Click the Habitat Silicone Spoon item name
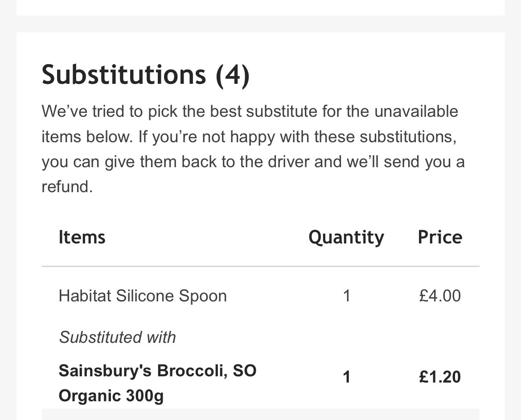 pyautogui.click(x=143, y=296)
